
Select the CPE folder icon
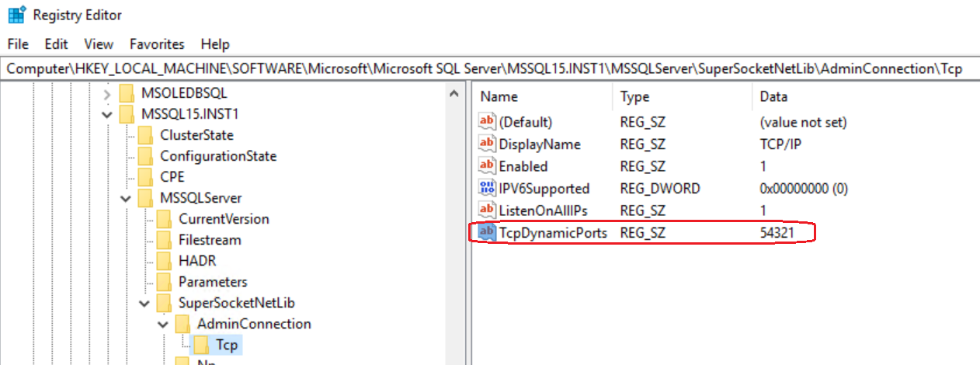[146, 177]
